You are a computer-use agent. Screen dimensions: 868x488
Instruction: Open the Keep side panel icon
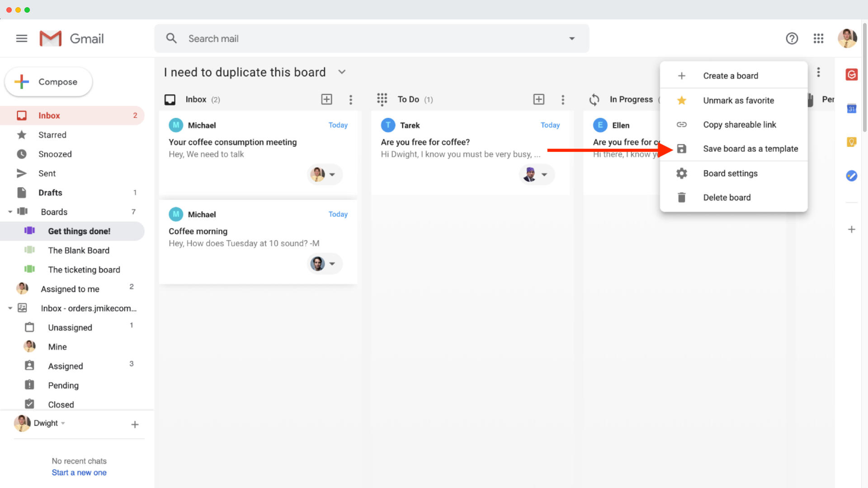point(851,142)
